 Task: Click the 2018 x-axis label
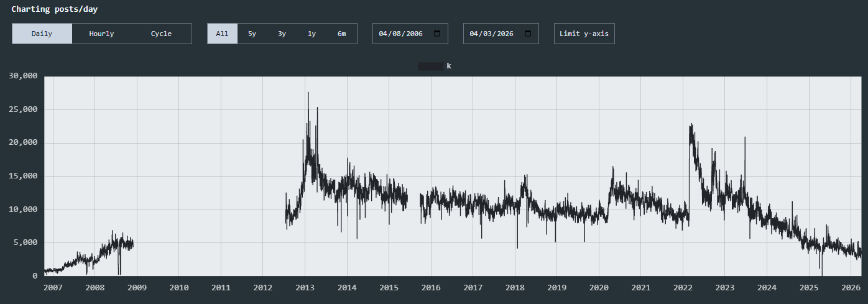pyautogui.click(x=515, y=287)
